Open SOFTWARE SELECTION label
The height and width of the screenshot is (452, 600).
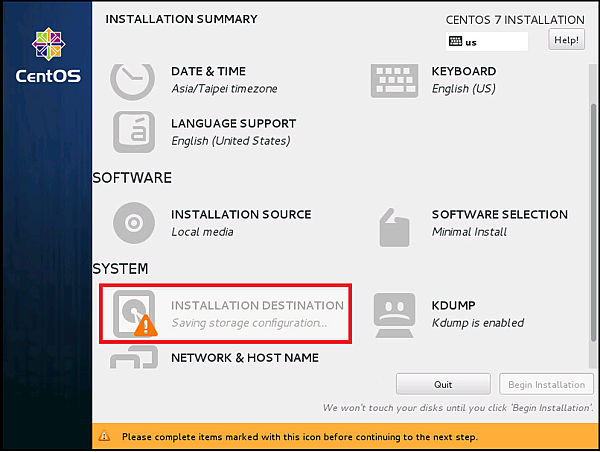(x=500, y=214)
